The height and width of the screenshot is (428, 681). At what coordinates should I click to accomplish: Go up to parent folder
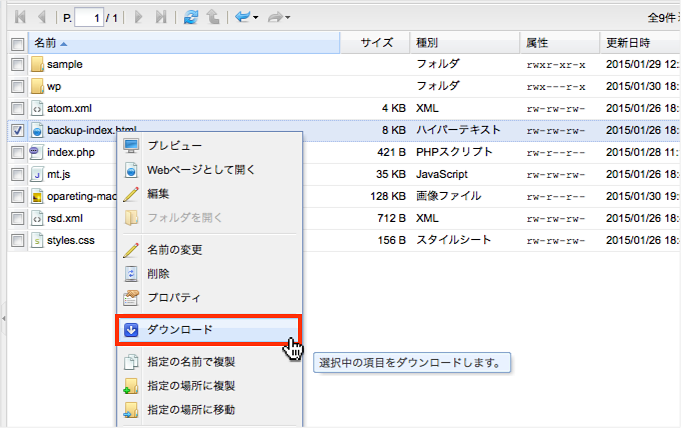[213, 17]
